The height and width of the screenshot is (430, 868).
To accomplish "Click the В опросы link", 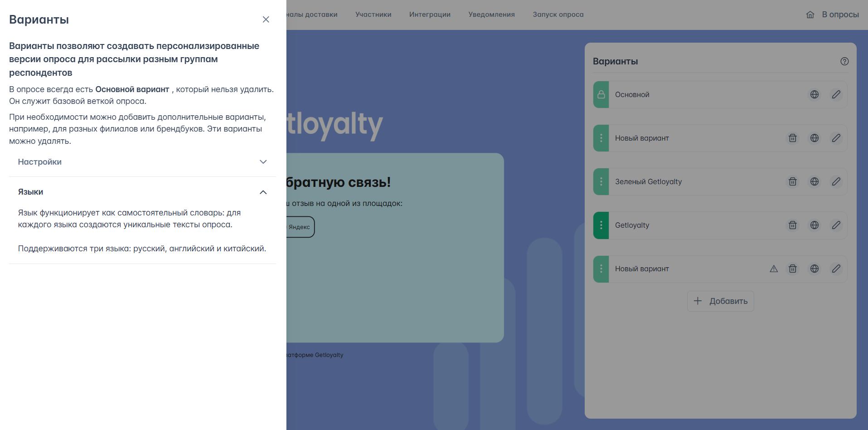I will [840, 15].
